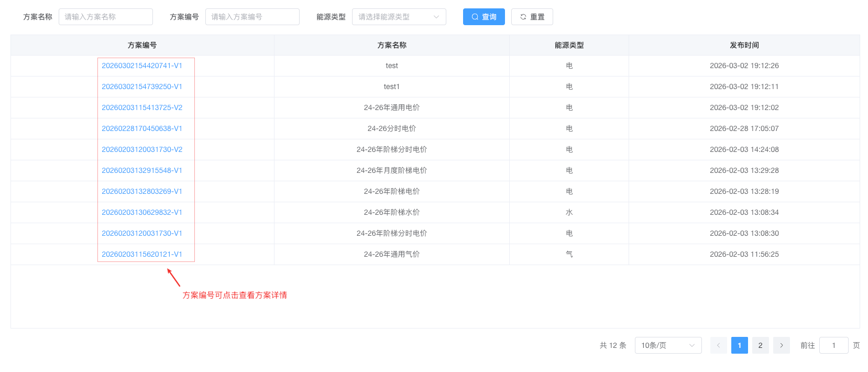
Task: Focus the 方案编号 input field
Action: pyautogui.click(x=252, y=17)
